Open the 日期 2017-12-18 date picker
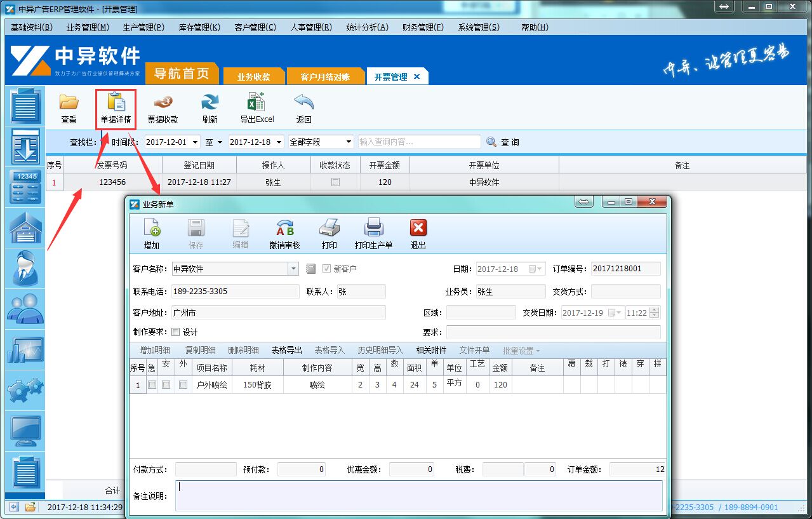 point(536,269)
